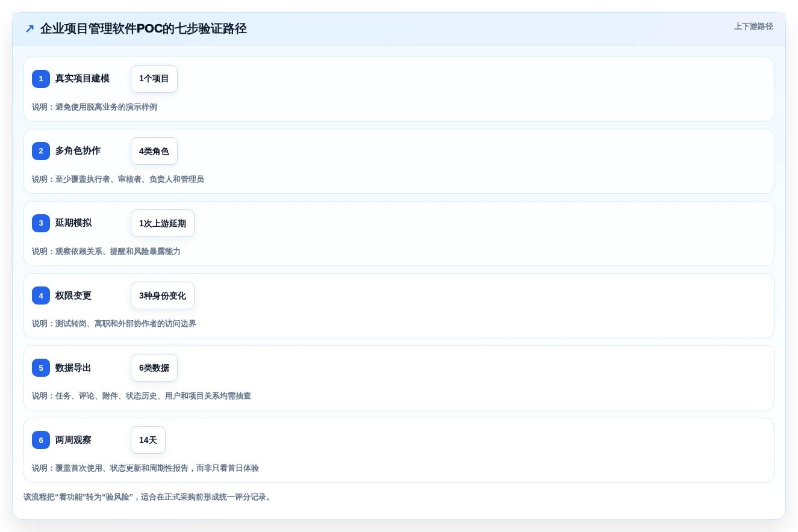Click the 1次上游延期 chip
Screen dimensions: 798x532
pos(163,223)
